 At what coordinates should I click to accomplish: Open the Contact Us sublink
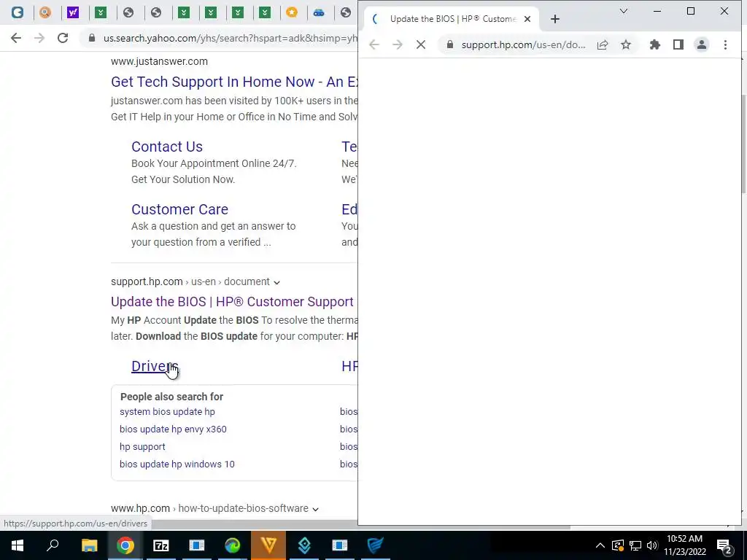167,147
